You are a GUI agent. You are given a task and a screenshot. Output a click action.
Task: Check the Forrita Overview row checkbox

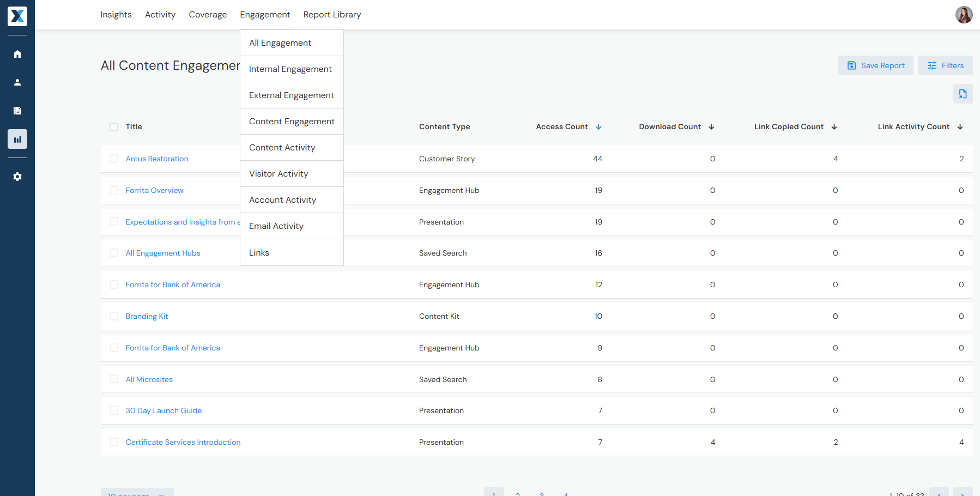[x=114, y=190]
